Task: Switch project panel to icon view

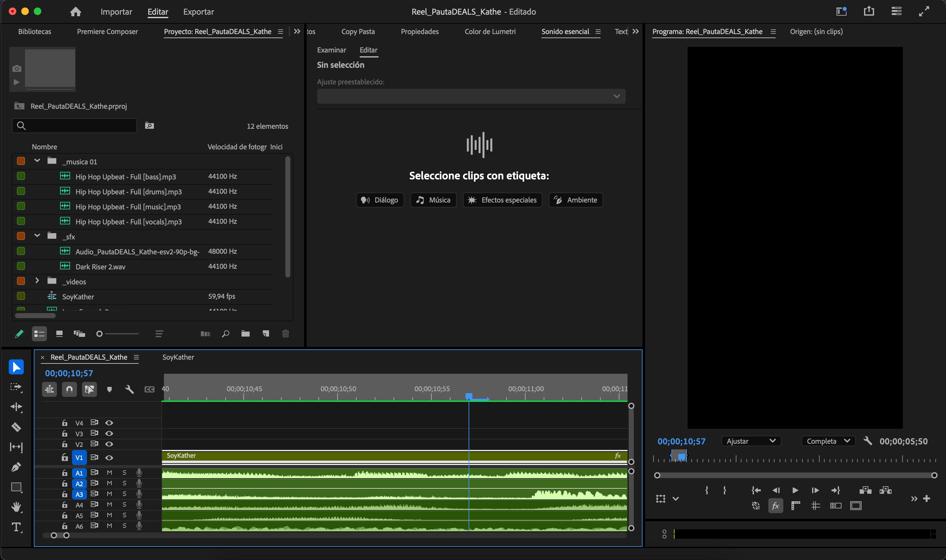Action: pos(59,333)
